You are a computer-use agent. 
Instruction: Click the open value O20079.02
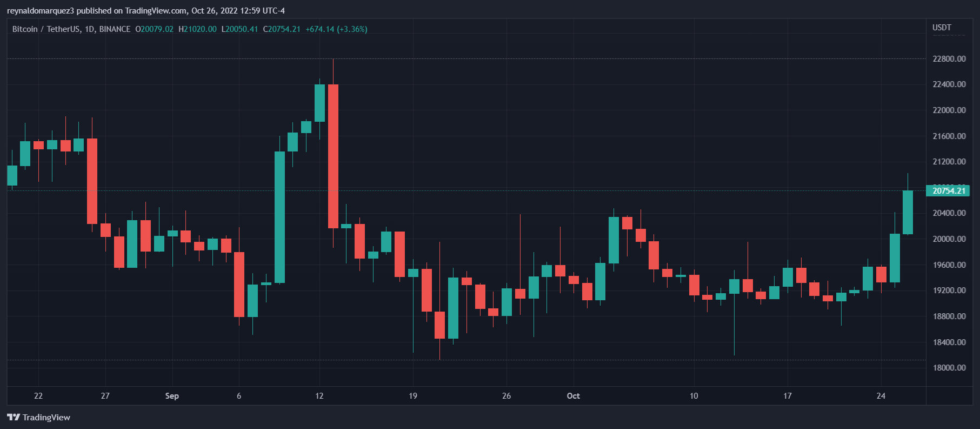[x=155, y=29]
